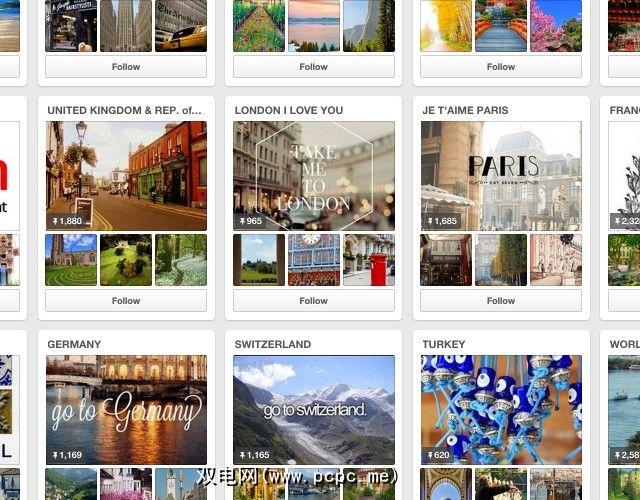640x500 pixels.
Task: Follow the LONDON I LOVE YOU board
Action: (313, 300)
